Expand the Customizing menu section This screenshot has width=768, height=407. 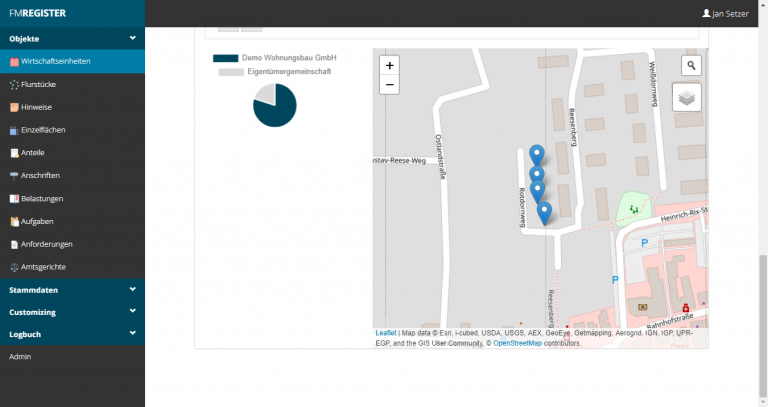[72, 312]
